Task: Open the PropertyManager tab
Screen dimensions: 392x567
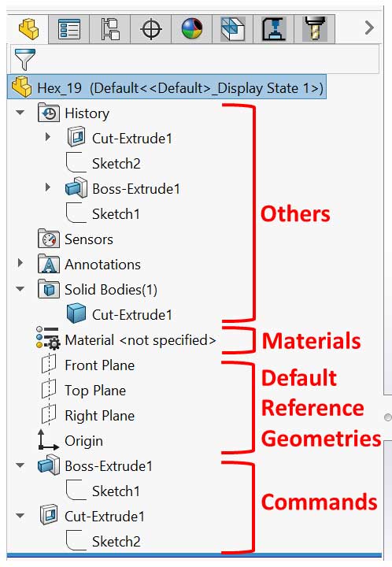Action: [68, 29]
